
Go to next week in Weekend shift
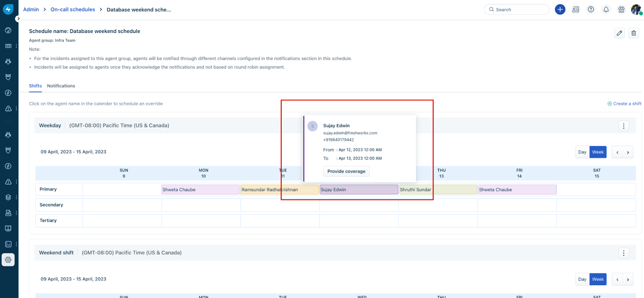click(x=628, y=279)
